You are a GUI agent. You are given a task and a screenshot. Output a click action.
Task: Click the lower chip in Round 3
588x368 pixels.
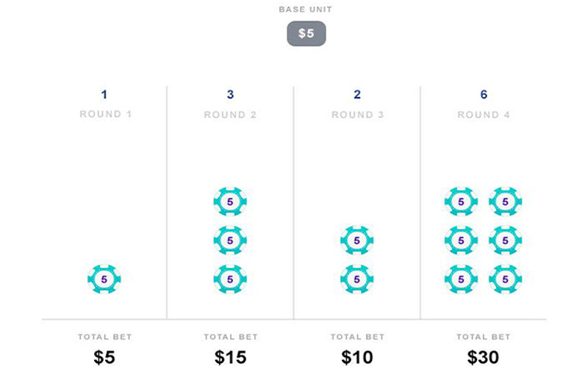pos(357,279)
